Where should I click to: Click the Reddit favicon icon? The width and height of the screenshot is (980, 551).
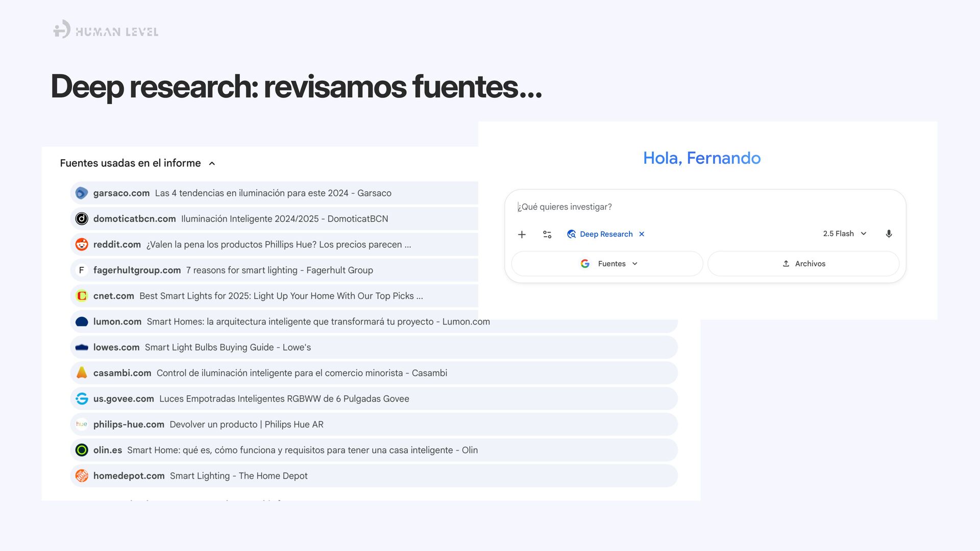click(x=82, y=244)
